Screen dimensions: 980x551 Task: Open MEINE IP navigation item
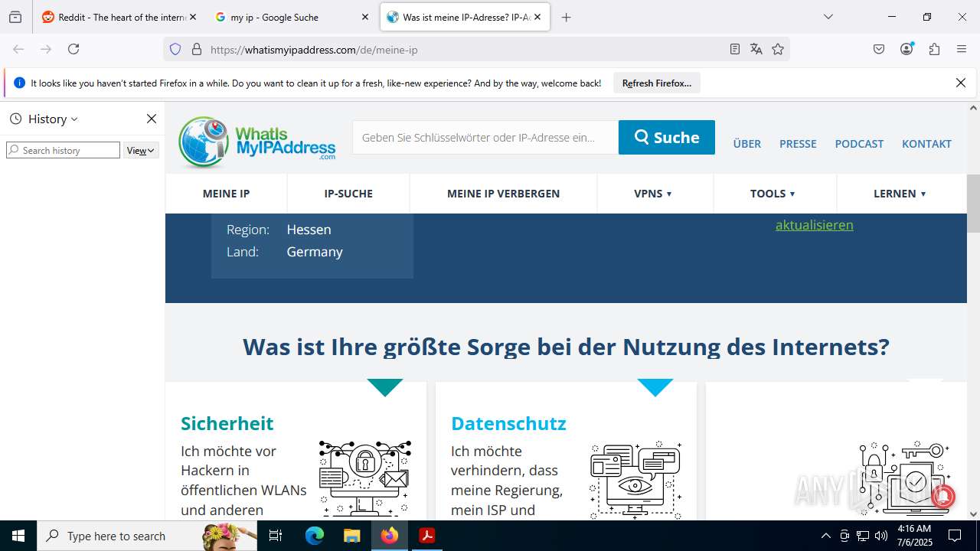226,194
